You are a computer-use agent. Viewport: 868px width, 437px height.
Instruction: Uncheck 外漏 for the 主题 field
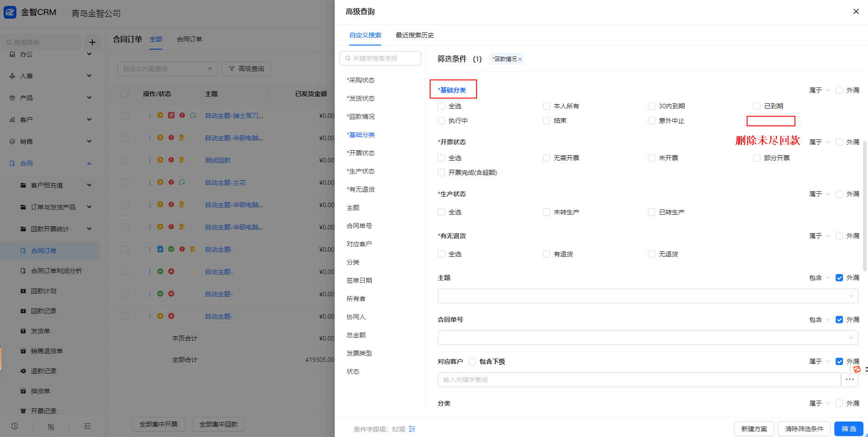click(839, 278)
